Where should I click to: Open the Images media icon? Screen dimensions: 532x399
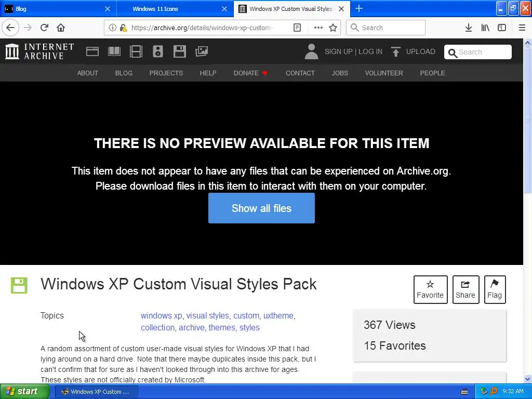[x=202, y=51]
